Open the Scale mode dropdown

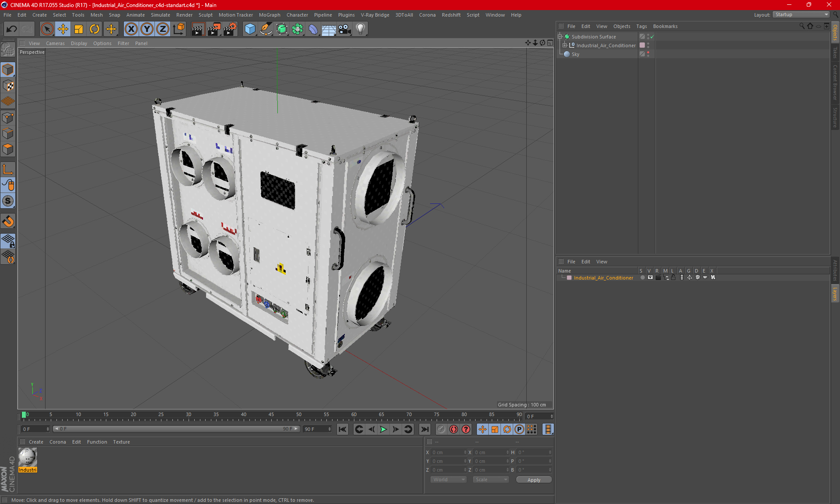(491, 479)
